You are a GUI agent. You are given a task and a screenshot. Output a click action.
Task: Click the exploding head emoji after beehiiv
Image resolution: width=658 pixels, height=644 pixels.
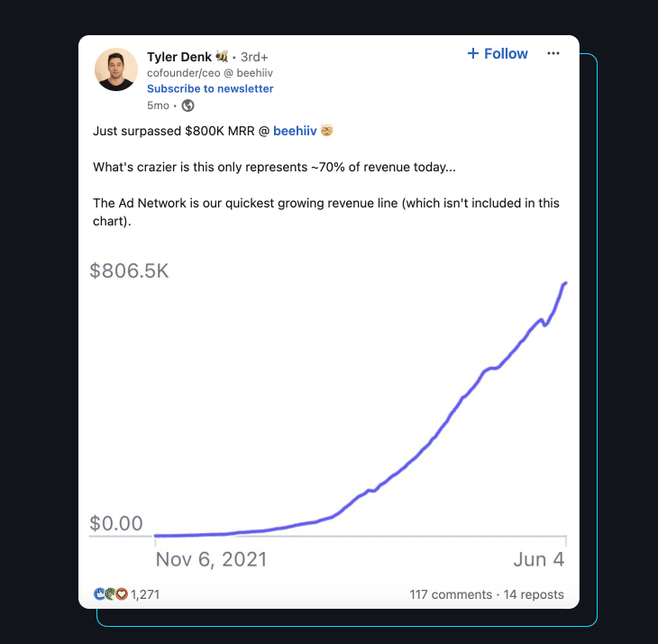pyautogui.click(x=326, y=131)
